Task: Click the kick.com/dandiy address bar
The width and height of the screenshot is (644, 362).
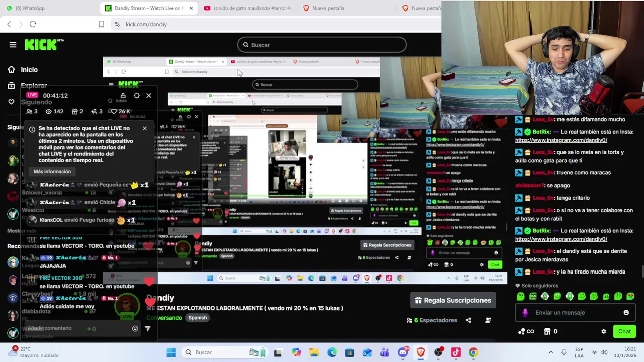Action: (146, 24)
